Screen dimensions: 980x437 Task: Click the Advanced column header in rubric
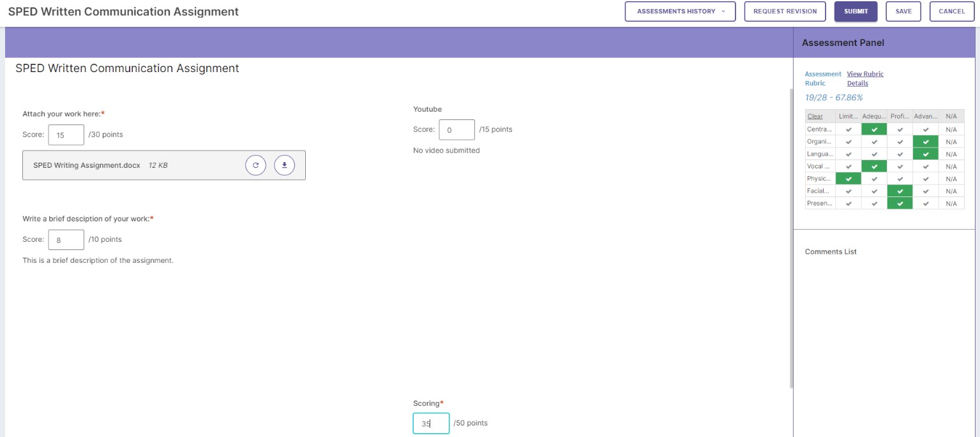pyautogui.click(x=926, y=116)
